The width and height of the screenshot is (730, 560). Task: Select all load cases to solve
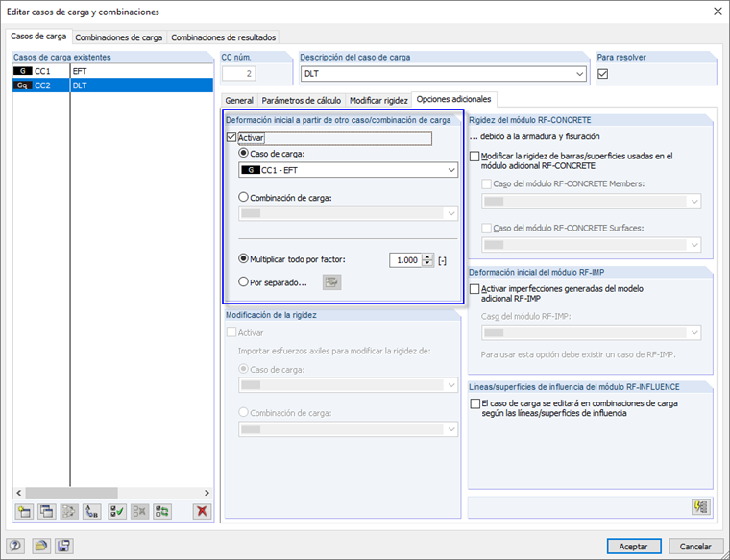click(x=117, y=512)
